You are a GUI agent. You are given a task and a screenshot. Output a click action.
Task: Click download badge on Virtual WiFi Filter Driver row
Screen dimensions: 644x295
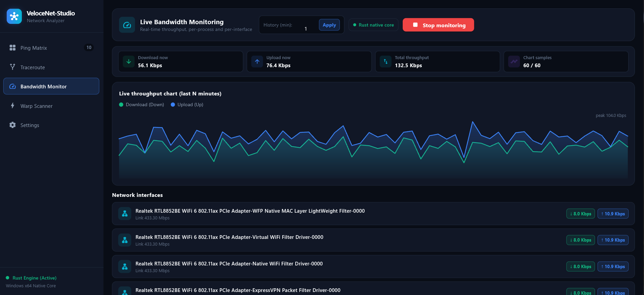pyautogui.click(x=581, y=240)
